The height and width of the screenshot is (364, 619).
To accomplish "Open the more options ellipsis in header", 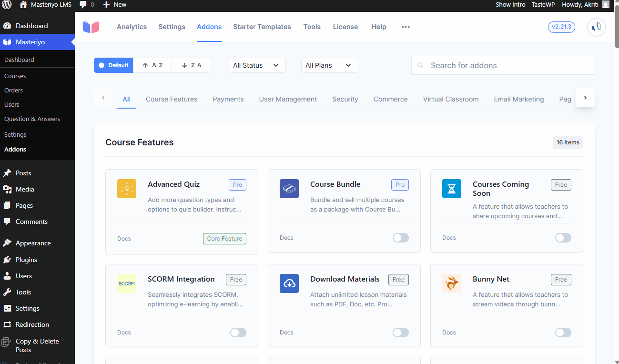I will pyautogui.click(x=406, y=27).
